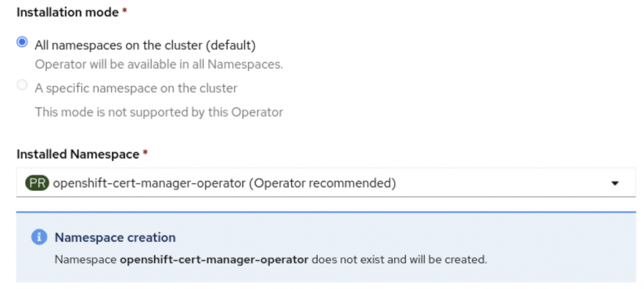Click the blue info icon in Namespace creation alert
This screenshot has height=289, width=644.
(x=39, y=237)
